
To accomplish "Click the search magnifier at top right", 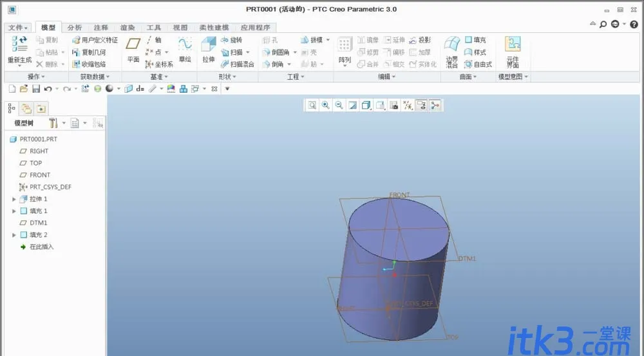I will (603, 24).
